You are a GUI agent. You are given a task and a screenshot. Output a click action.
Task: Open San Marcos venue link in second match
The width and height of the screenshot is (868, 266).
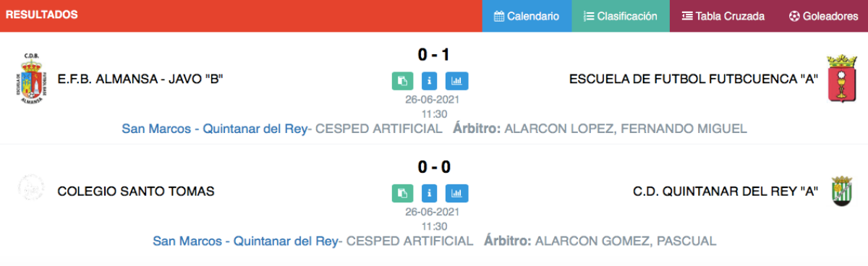[x=245, y=241]
